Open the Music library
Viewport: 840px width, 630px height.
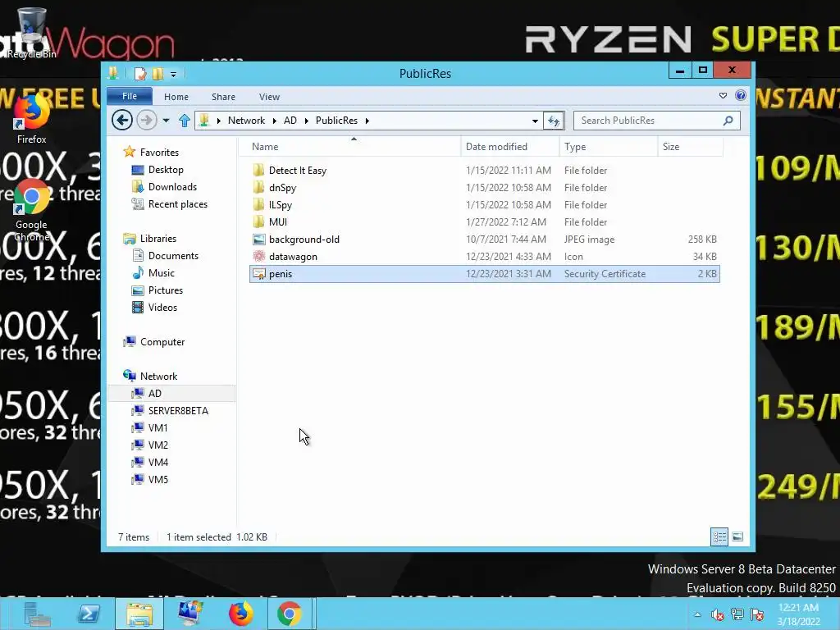(162, 273)
